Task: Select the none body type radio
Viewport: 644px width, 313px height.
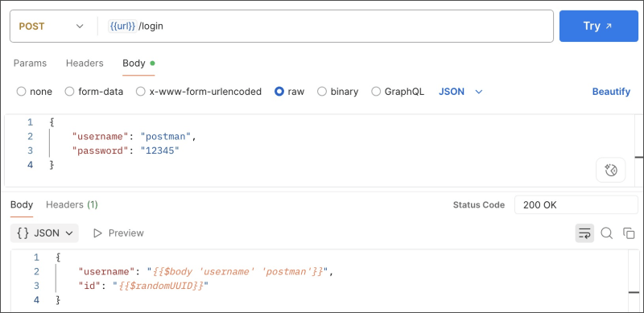Action: click(x=21, y=92)
